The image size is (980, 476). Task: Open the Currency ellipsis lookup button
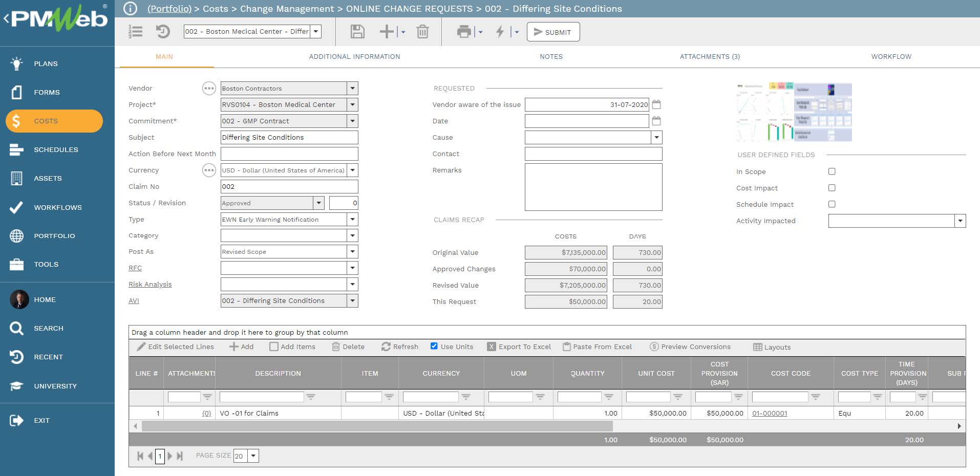point(209,170)
